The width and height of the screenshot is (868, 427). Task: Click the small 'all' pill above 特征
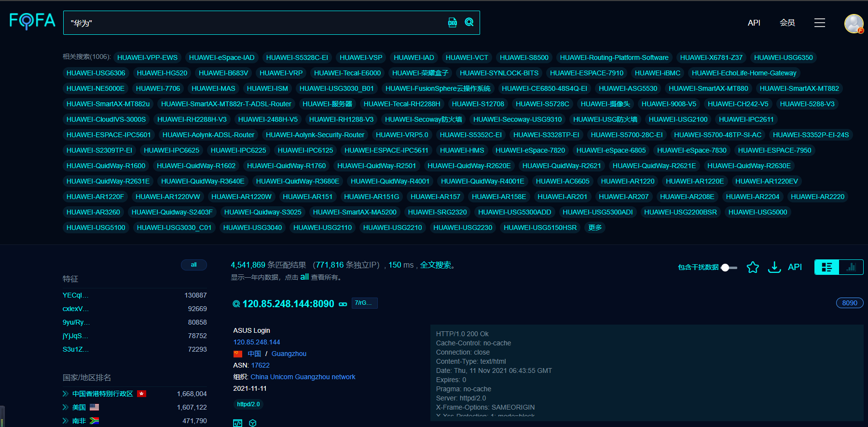click(x=193, y=265)
